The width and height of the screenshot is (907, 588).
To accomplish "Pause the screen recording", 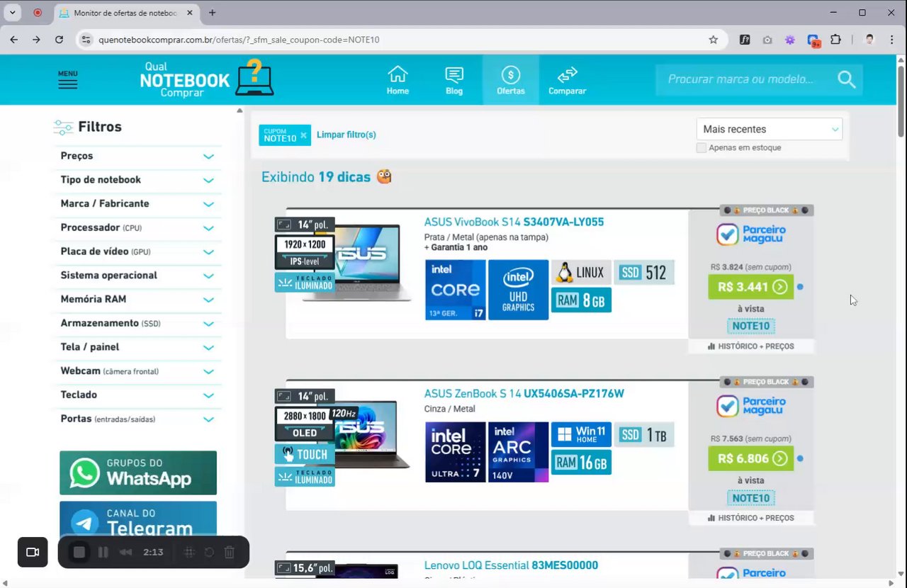I will [103, 552].
